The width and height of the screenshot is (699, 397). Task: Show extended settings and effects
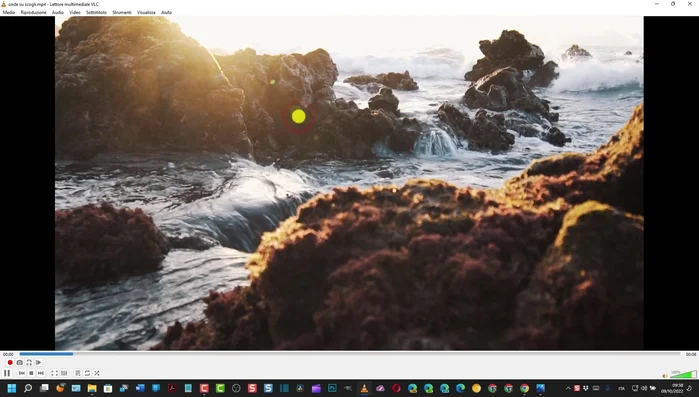(64, 373)
